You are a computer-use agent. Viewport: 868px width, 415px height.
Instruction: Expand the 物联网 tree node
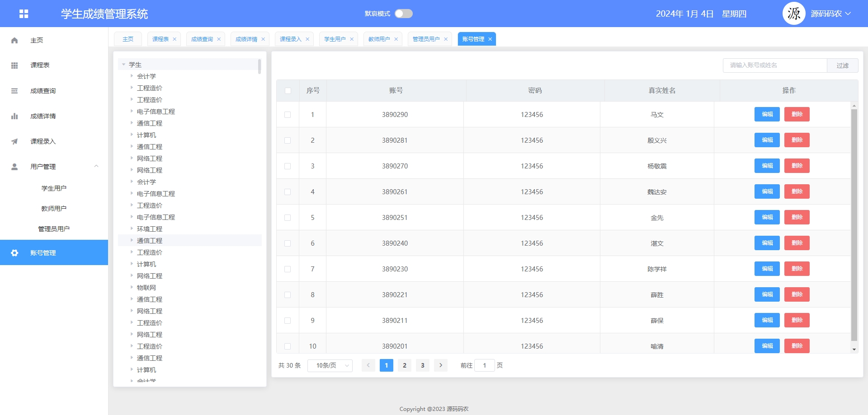pos(132,287)
